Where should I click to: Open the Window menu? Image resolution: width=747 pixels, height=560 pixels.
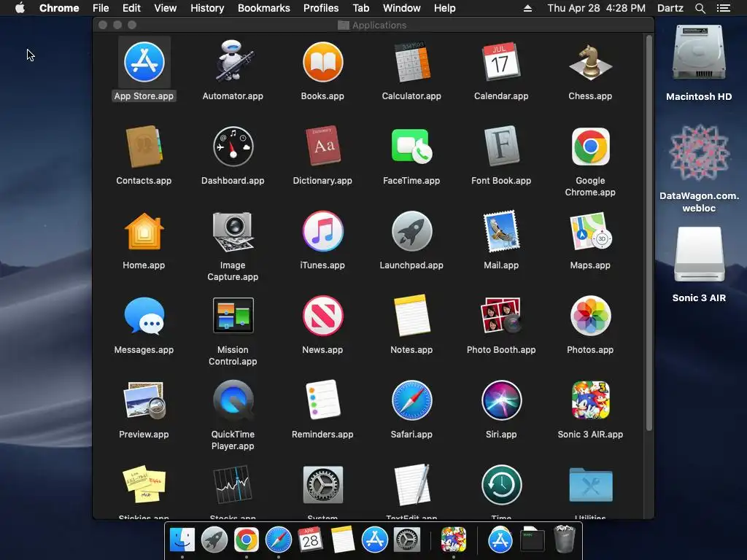(x=402, y=8)
